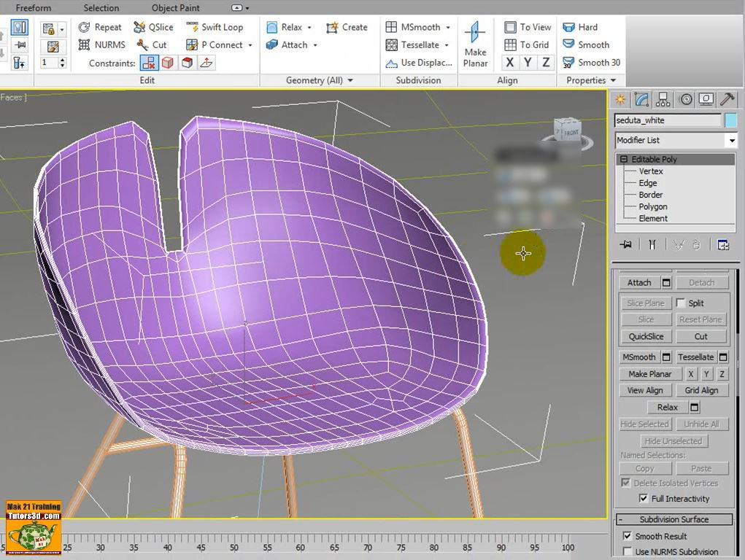The width and height of the screenshot is (745, 560).
Task: Open the Selection ribbon tab
Action: click(101, 8)
